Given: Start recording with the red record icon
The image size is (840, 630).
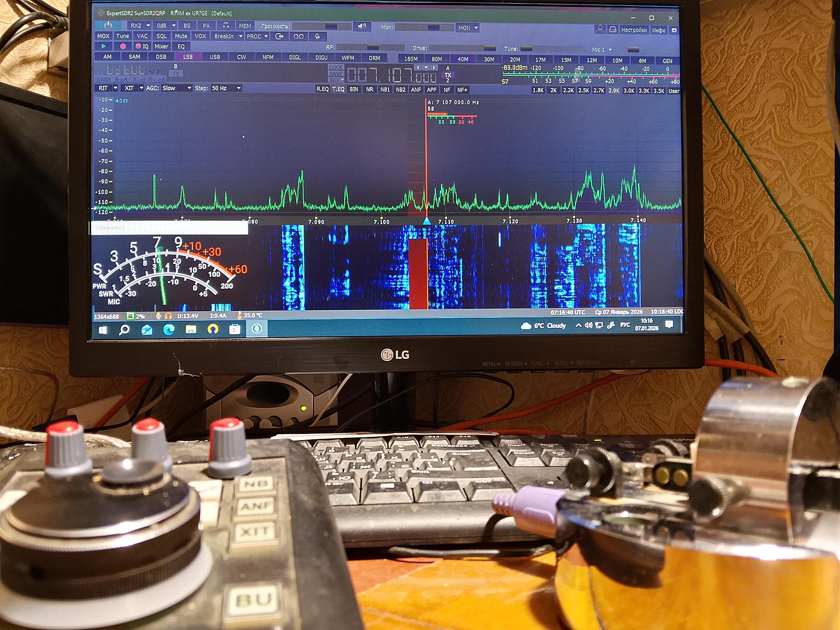Looking at the screenshot, I should 123,46.
